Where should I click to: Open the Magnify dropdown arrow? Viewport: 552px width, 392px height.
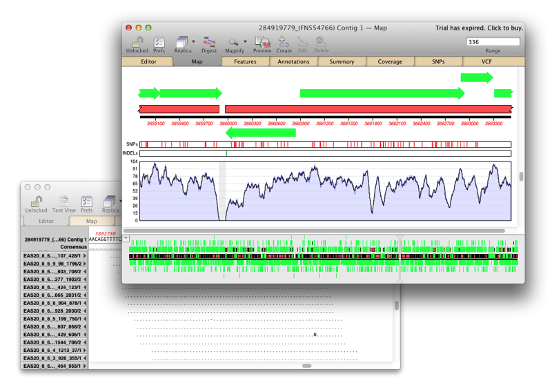245,41
